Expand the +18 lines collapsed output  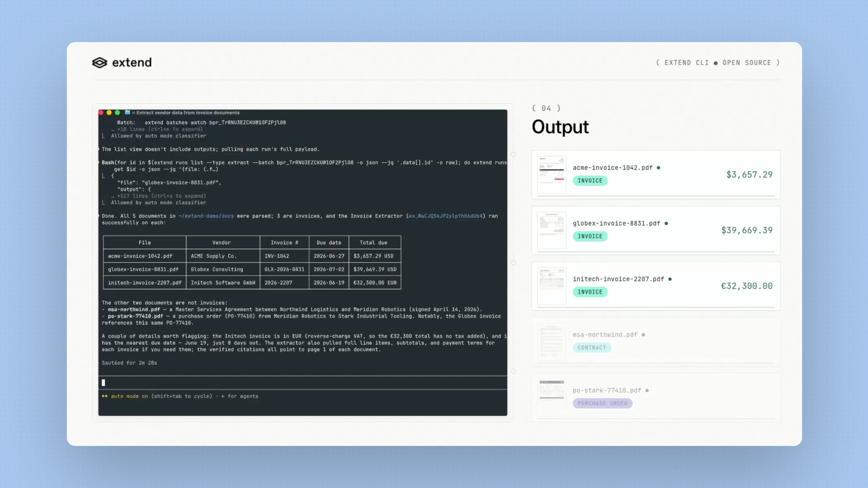click(x=157, y=129)
